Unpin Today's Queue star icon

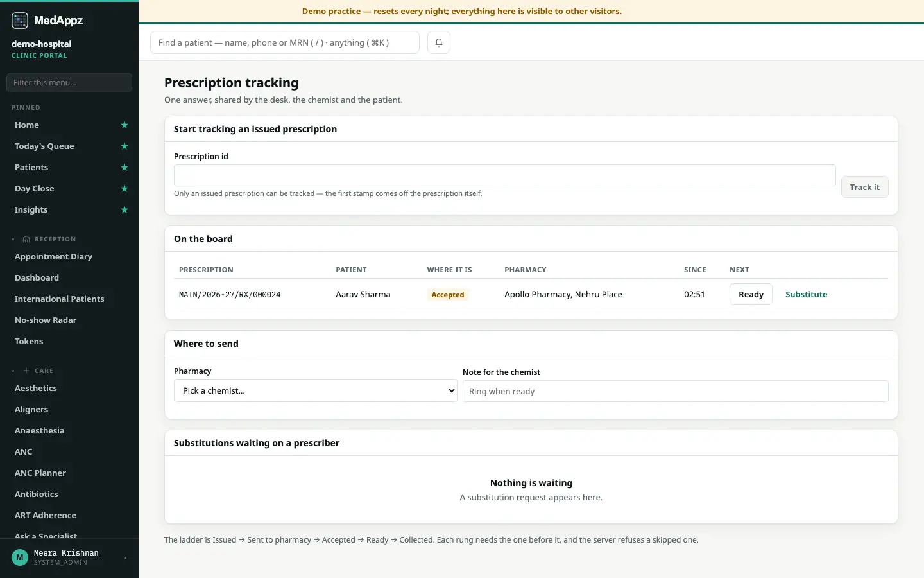tap(124, 146)
